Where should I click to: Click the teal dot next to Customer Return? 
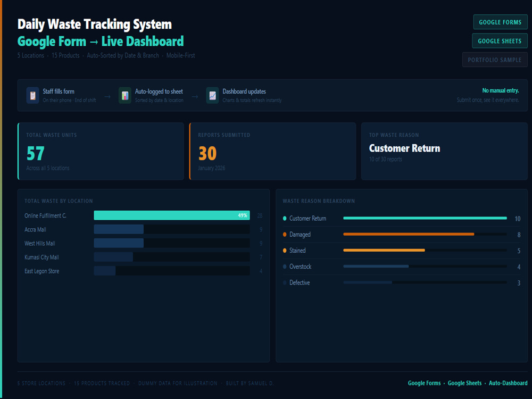285,219
